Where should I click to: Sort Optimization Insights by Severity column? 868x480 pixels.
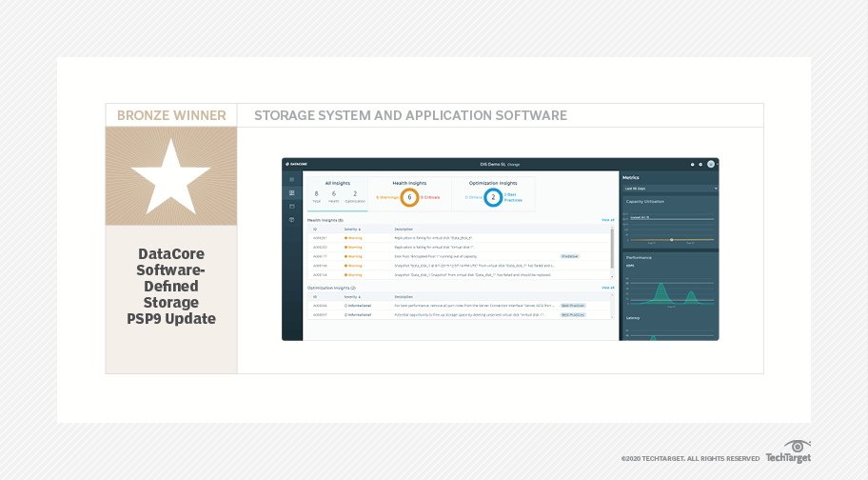[x=351, y=296]
